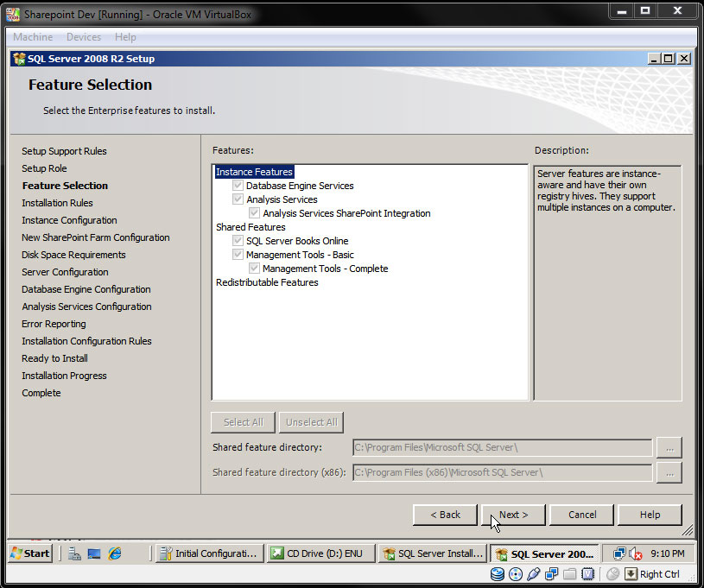Click Complete step in sidebar

click(x=41, y=393)
